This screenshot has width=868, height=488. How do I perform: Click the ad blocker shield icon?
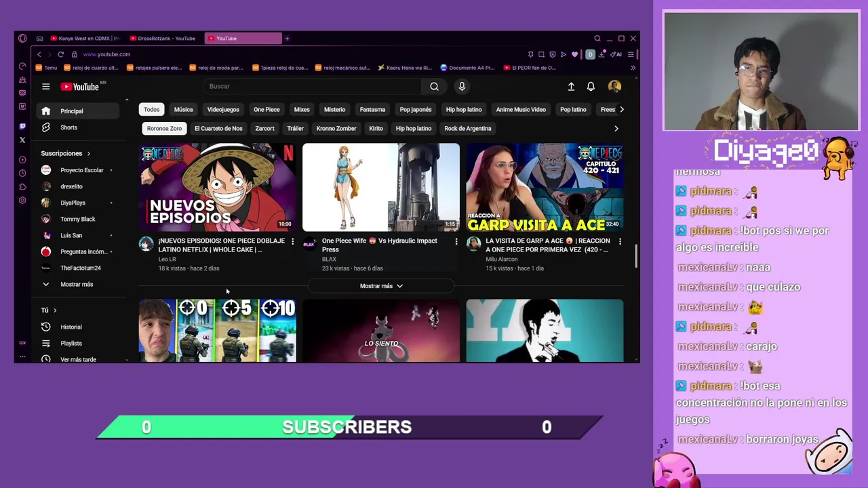[x=553, y=54]
